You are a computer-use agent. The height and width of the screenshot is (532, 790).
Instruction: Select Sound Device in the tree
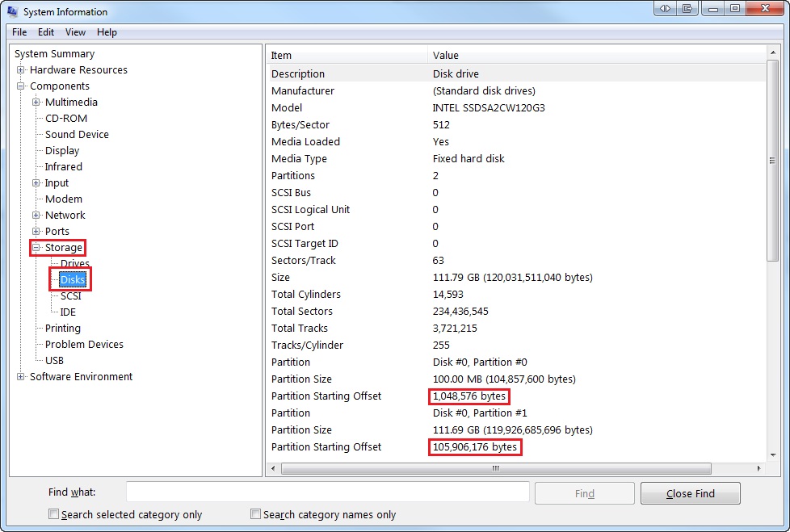click(x=77, y=134)
